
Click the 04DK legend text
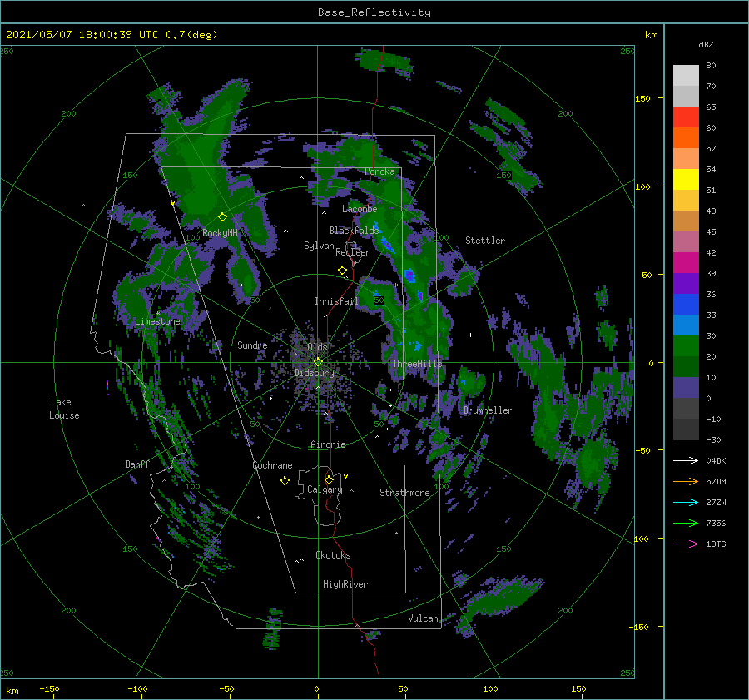(x=716, y=460)
